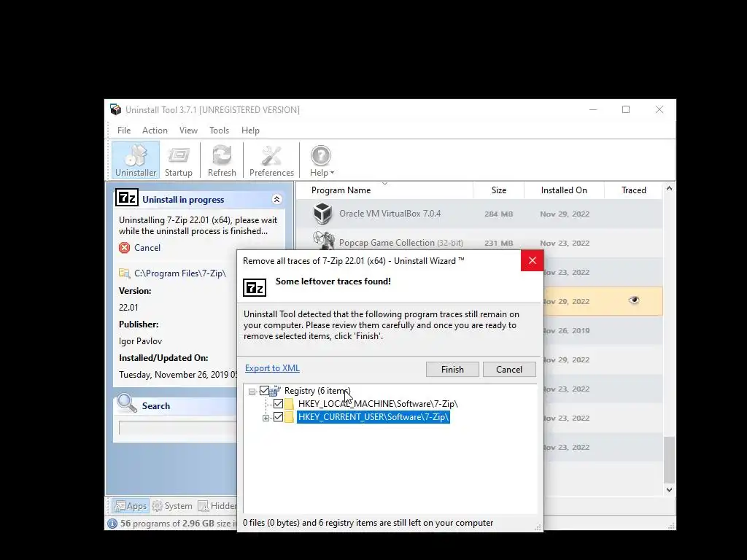This screenshot has height=560, width=747.
Task: Open the Action menu
Action: pos(155,131)
